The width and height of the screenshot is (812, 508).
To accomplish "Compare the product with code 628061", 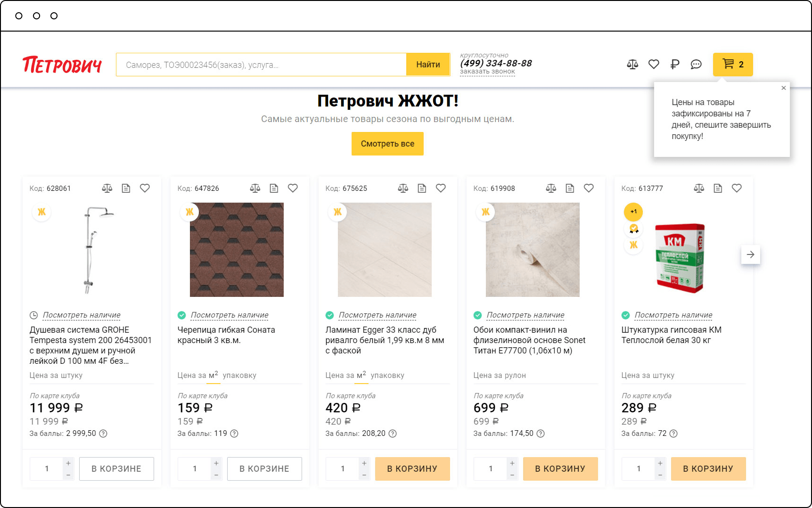I will [107, 188].
